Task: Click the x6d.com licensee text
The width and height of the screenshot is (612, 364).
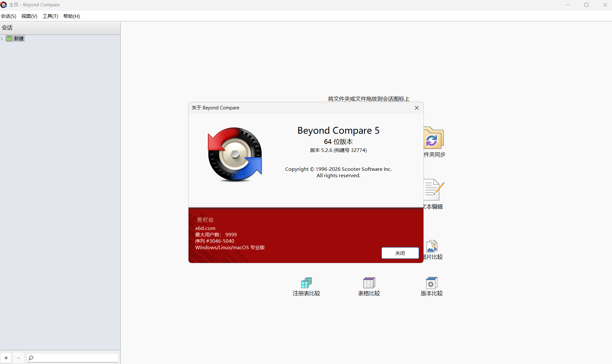Action: (x=205, y=228)
